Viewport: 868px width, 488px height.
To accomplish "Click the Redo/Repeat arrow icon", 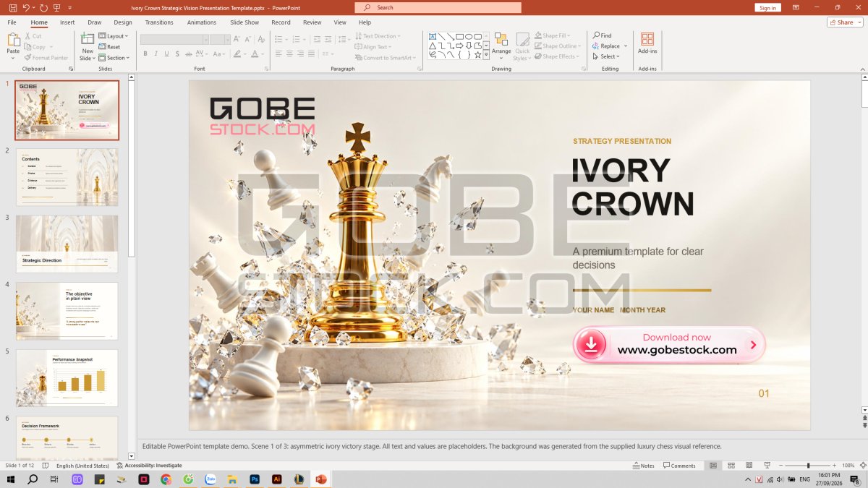I will pos(43,7).
